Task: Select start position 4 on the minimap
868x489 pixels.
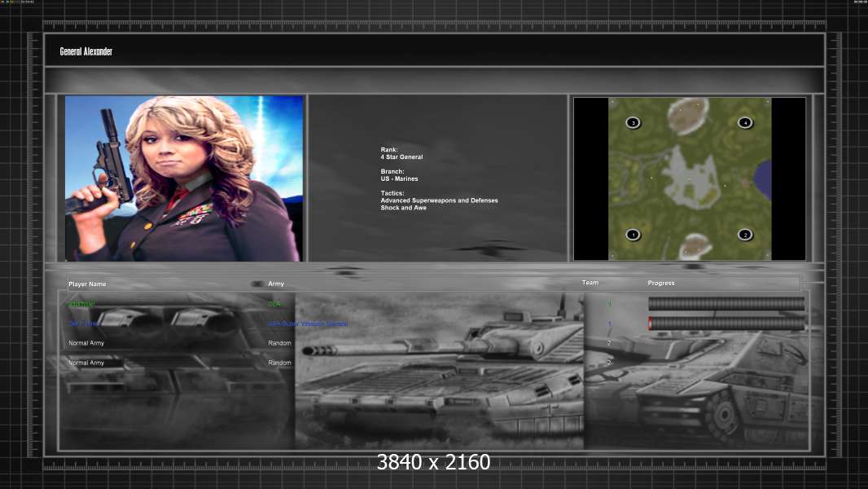Action: click(745, 122)
